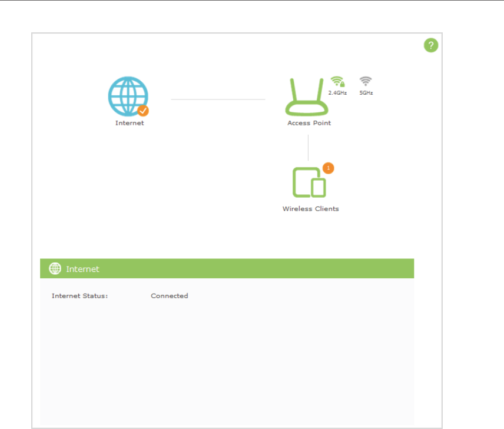504x429 pixels.
Task: Click the Connected status value
Action: [x=170, y=296]
